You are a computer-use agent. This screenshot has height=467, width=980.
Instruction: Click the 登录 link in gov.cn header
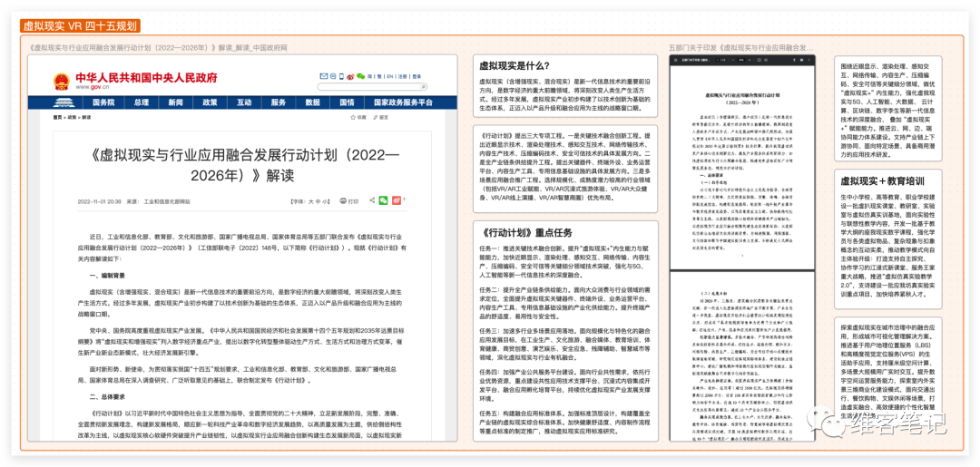coord(416,76)
